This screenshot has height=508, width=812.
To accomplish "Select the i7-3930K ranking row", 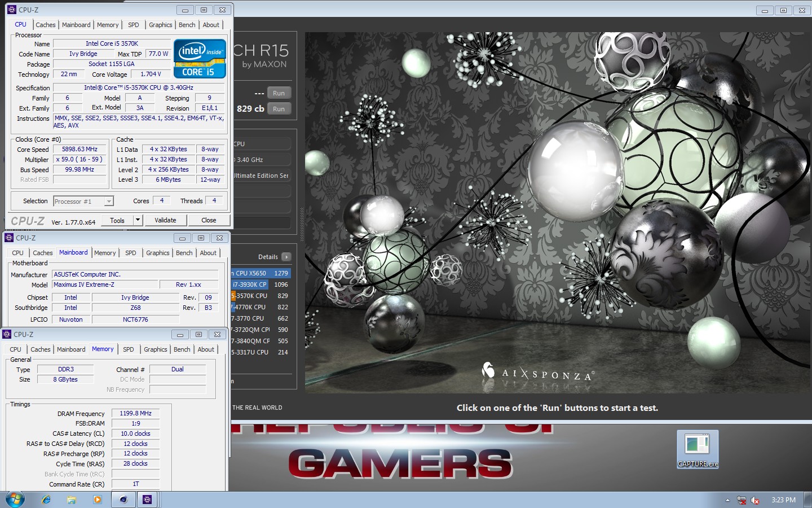I will 261,284.
